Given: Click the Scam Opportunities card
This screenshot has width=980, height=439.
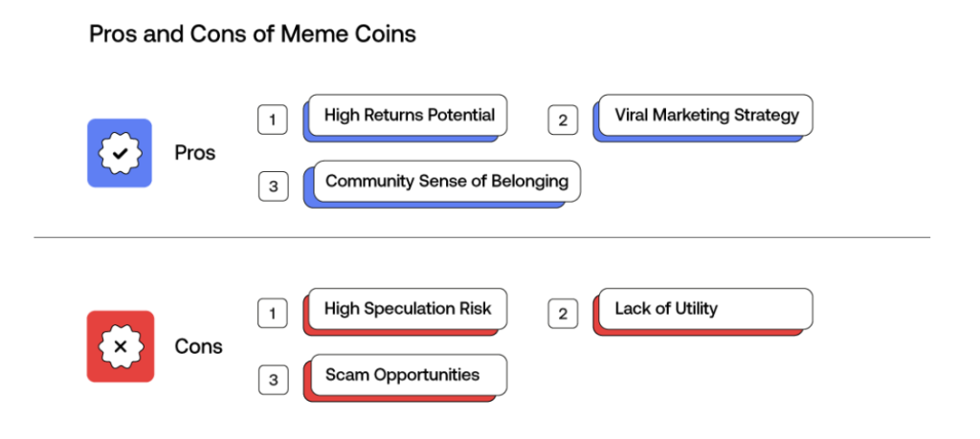Looking at the screenshot, I should [409, 374].
